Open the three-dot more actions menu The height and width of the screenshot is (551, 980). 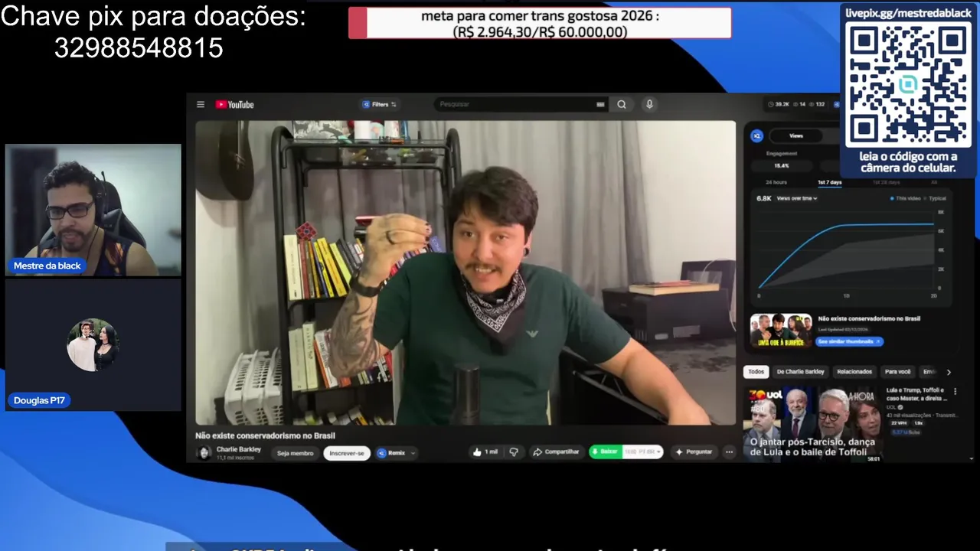tap(729, 452)
